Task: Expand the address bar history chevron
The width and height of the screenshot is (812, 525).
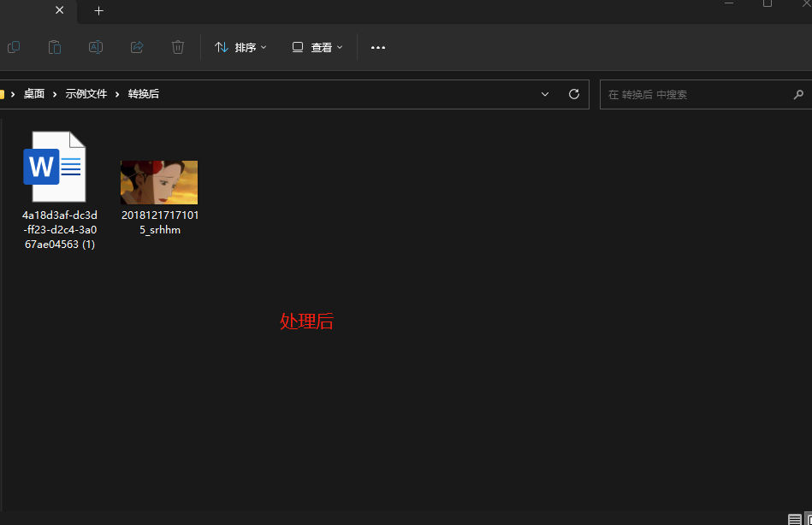Action: (545, 94)
